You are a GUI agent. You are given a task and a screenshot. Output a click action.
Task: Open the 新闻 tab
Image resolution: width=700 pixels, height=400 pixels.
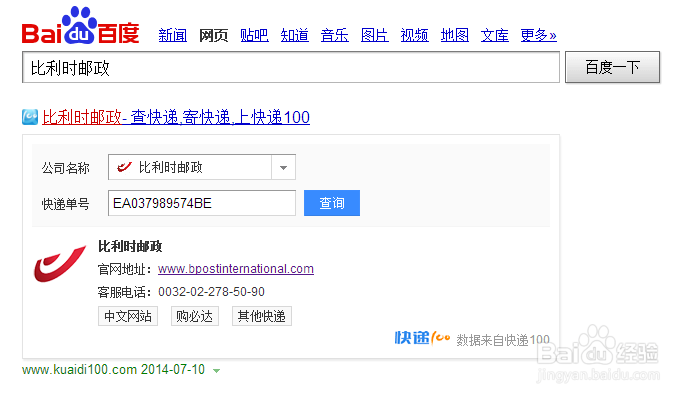[172, 35]
